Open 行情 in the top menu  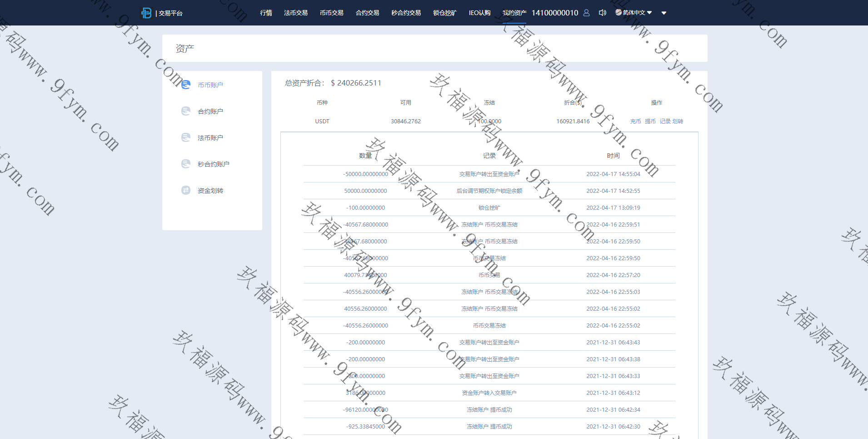coord(266,13)
